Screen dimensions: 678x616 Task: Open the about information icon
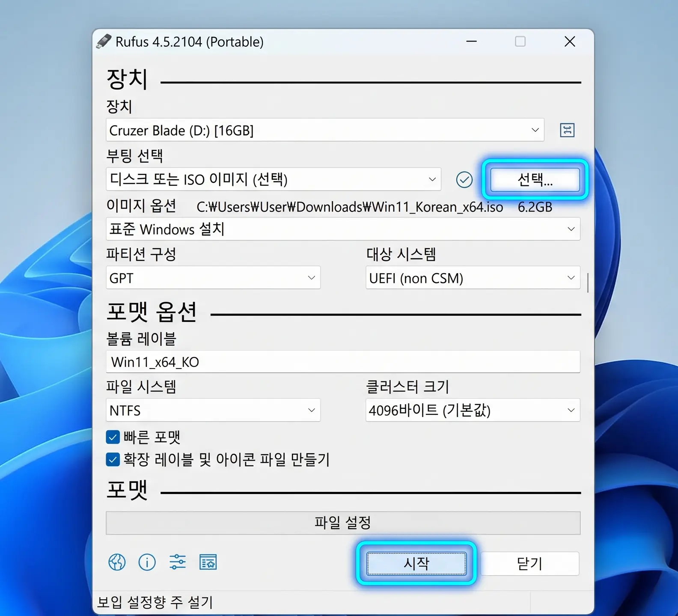(147, 562)
